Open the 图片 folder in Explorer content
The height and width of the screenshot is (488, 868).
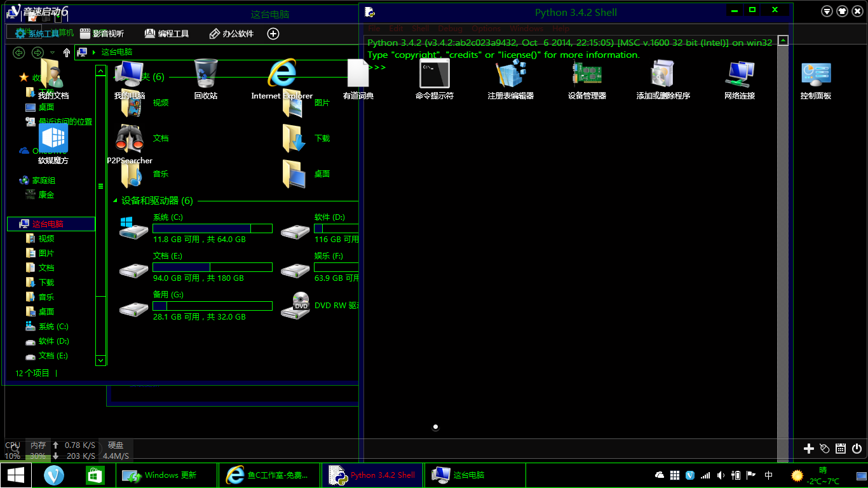(x=308, y=102)
